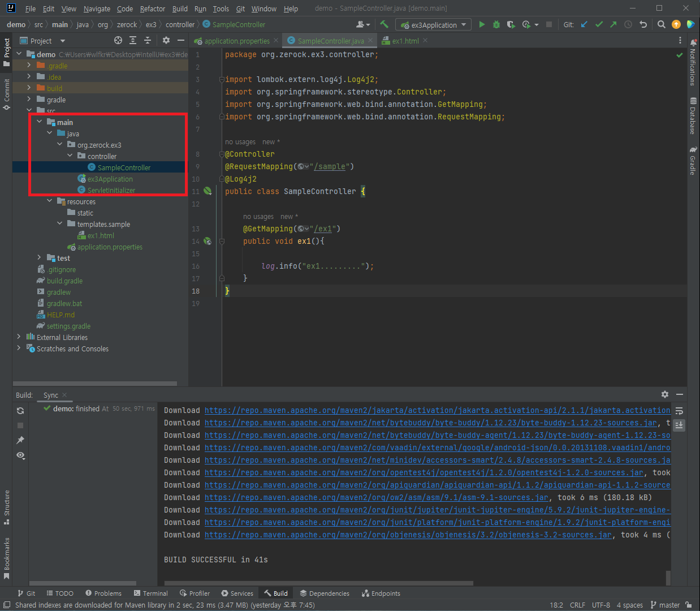Image resolution: width=700 pixels, height=611 pixels.
Task: Collapse the resources folder
Action: (49, 201)
